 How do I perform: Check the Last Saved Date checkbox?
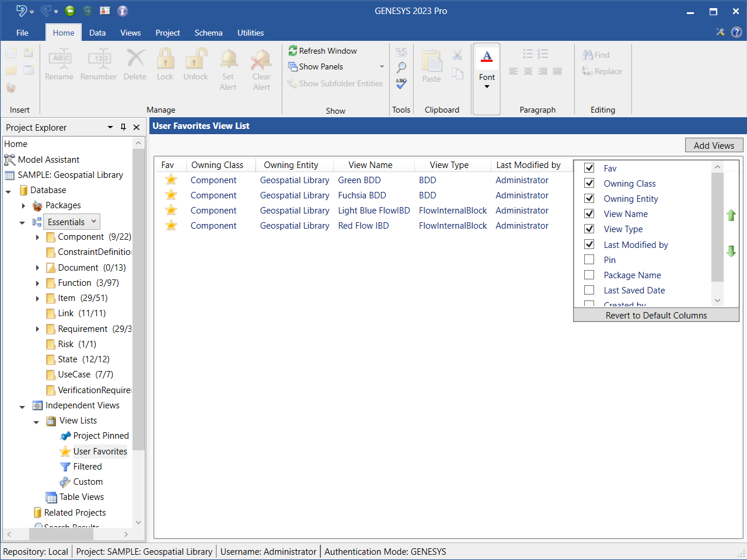[x=589, y=290]
